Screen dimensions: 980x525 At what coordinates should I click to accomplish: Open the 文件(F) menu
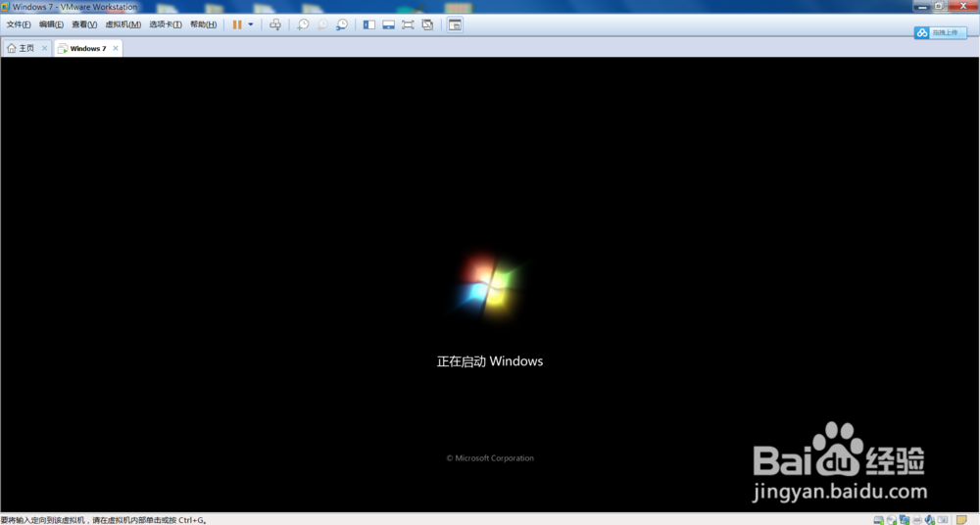coord(18,24)
